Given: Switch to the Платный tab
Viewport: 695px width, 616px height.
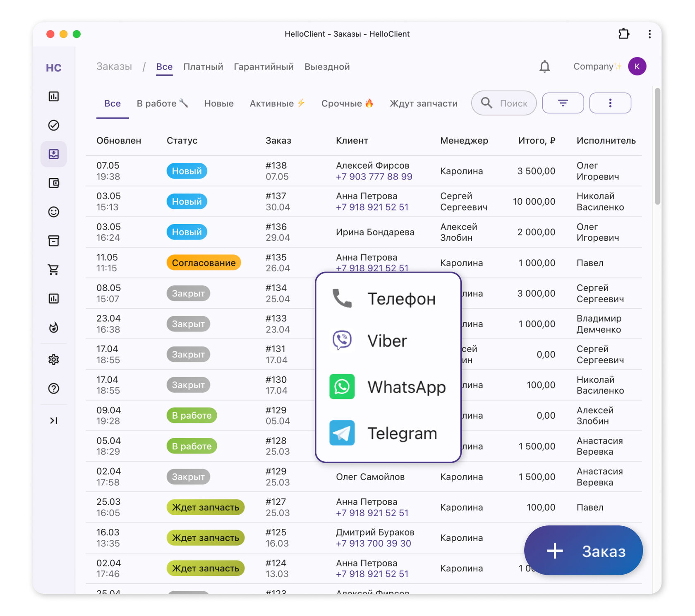Looking at the screenshot, I should tap(203, 67).
